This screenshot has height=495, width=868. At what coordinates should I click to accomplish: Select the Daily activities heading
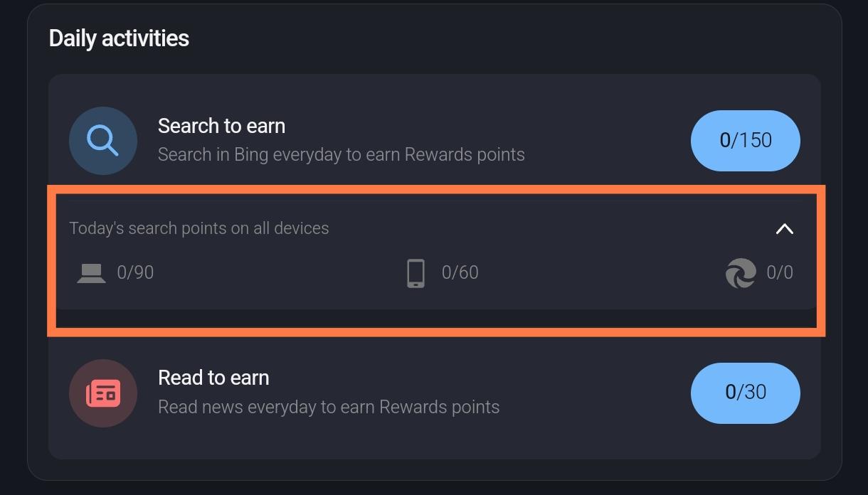point(119,38)
